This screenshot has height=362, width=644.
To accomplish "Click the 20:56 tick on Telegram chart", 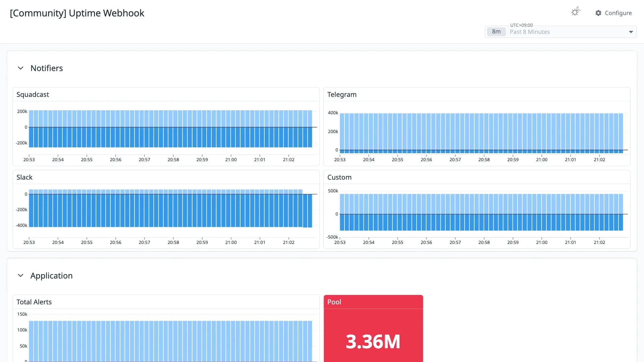I will pyautogui.click(x=426, y=160).
